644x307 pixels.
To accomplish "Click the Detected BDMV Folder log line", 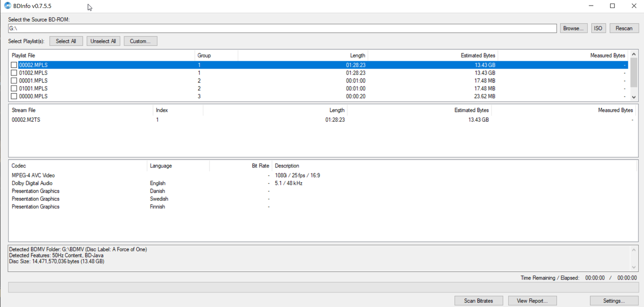I will [78, 250].
